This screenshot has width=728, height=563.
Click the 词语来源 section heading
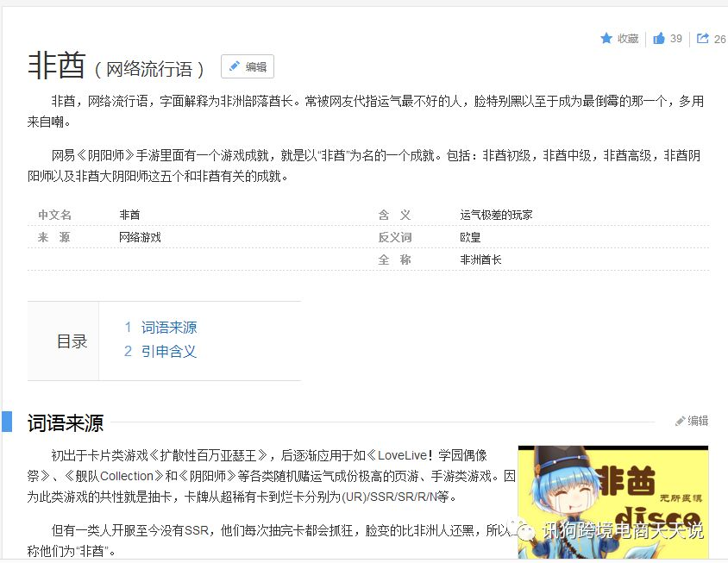pos(65,422)
